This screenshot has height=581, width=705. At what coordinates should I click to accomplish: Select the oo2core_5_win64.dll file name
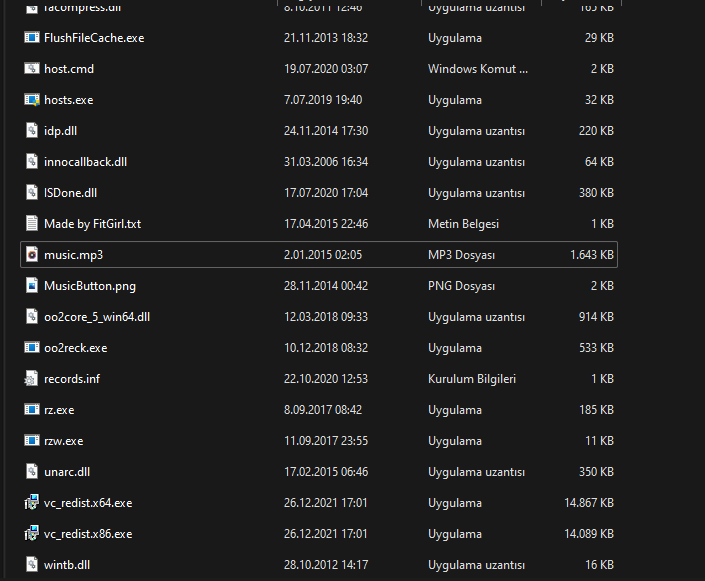[x=96, y=317]
